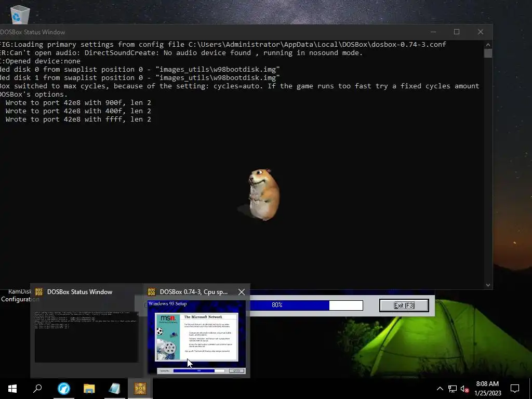Click the "disk 1 from swaplist" log line
Viewport: 532px width, 399px height.
(x=140, y=78)
